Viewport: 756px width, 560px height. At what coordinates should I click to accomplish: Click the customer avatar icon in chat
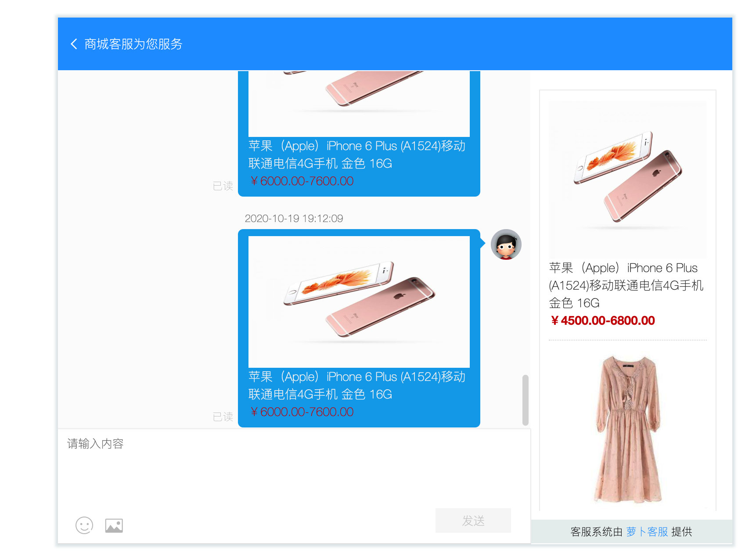[506, 244]
